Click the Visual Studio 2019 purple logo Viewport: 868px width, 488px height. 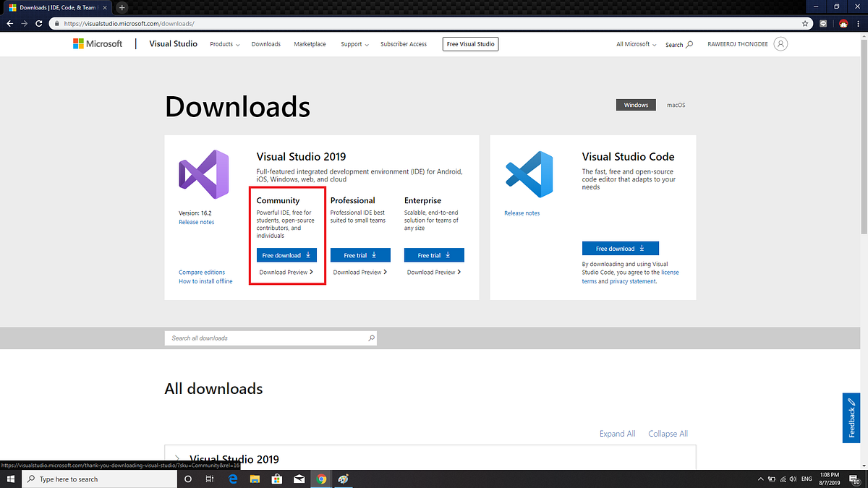(x=203, y=175)
